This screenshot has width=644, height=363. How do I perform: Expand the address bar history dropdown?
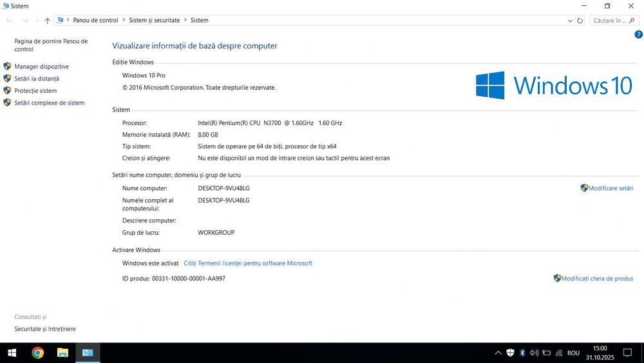(x=570, y=21)
